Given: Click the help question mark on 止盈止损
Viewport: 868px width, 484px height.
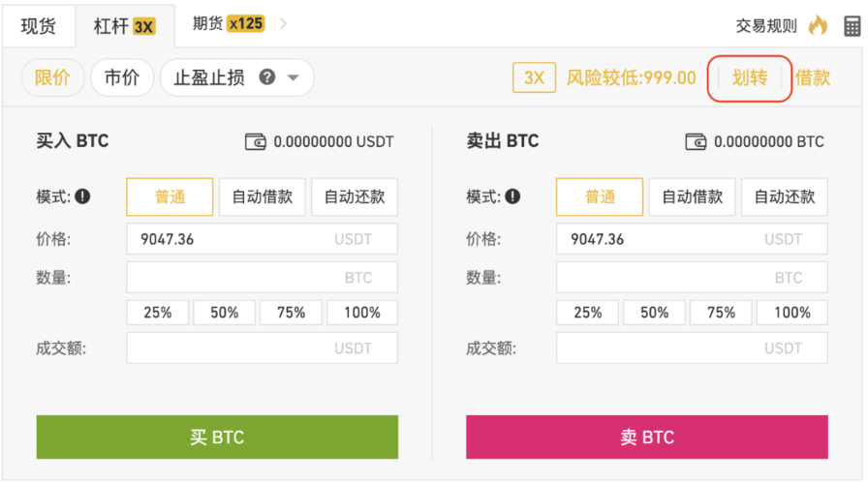Looking at the screenshot, I should (267, 77).
